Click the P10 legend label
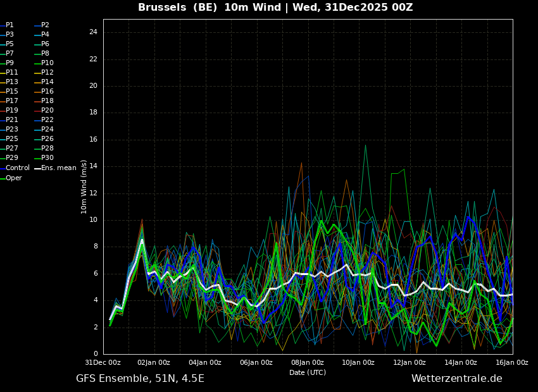Image resolution: width=538 pixels, height=392 pixels. click(x=47, y=63)
